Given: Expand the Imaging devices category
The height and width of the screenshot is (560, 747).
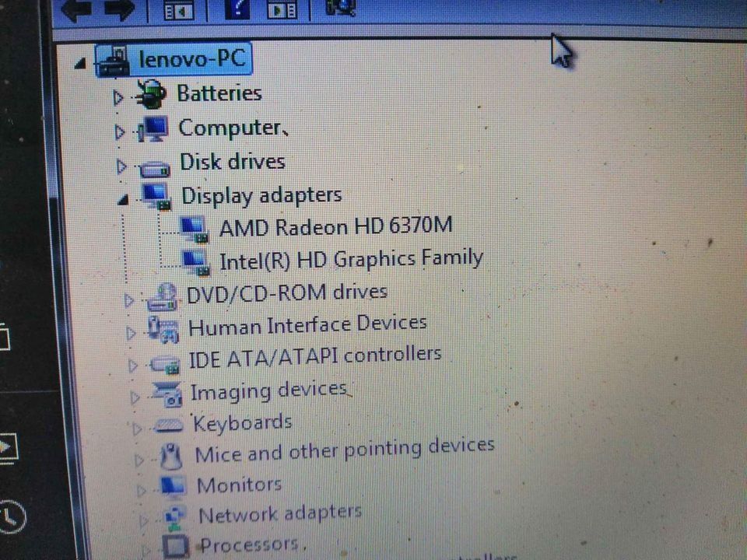Looking at the screenshot, I should (135, 397).
